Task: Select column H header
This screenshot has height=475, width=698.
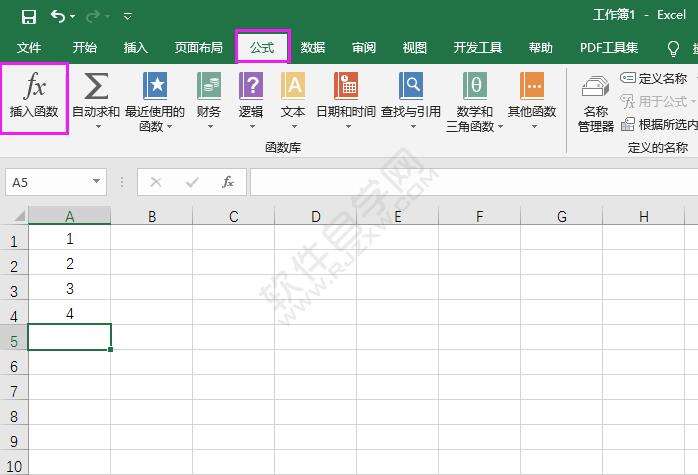Action: point(643,216)
